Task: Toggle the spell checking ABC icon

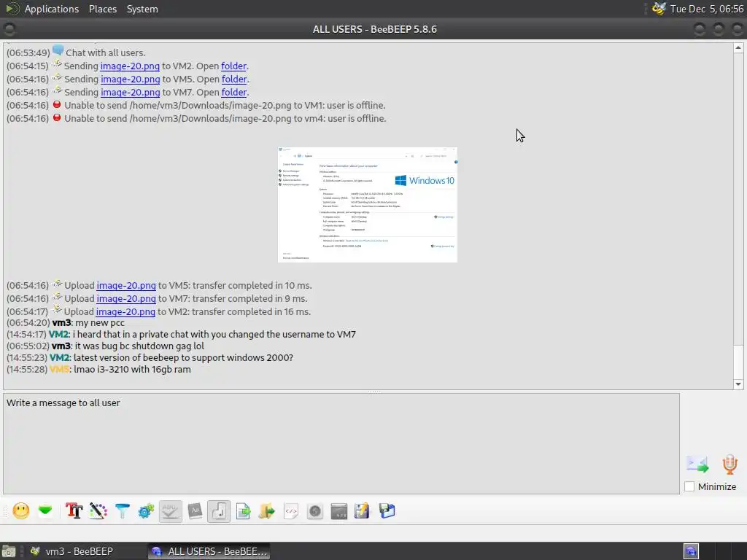Action: click(170, 511)
